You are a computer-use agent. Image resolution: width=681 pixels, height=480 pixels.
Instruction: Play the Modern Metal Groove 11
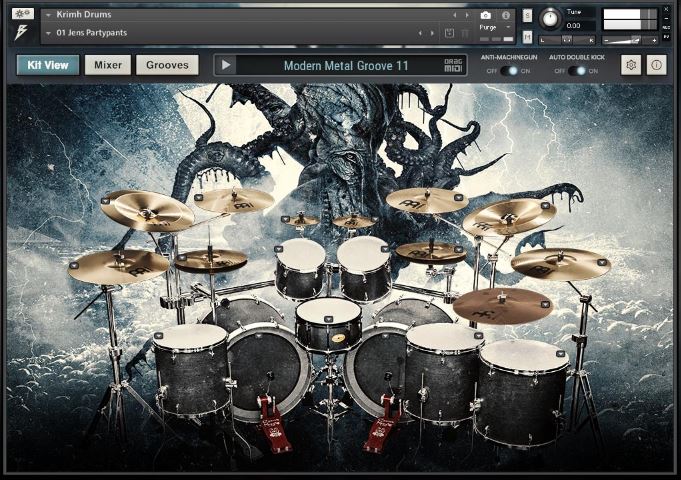coord(226,66)
